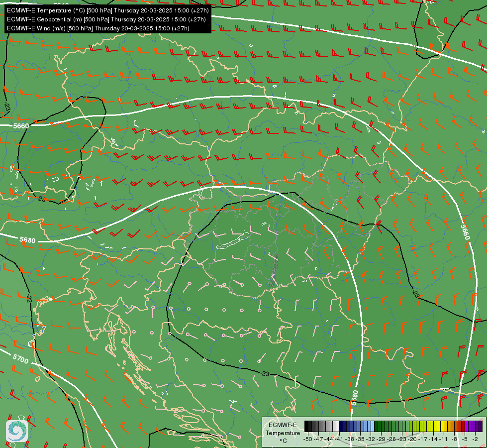Click the -41 legend tick label
Viewport: 487px width, 448px height.
pos(339,440)
